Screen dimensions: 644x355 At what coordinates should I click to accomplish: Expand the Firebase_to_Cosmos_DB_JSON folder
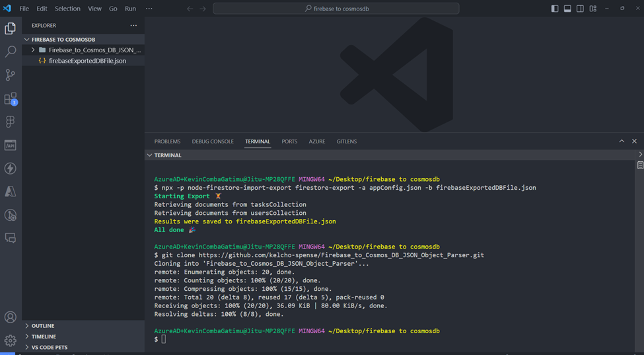pyautogui.click(x=83, y=50)
